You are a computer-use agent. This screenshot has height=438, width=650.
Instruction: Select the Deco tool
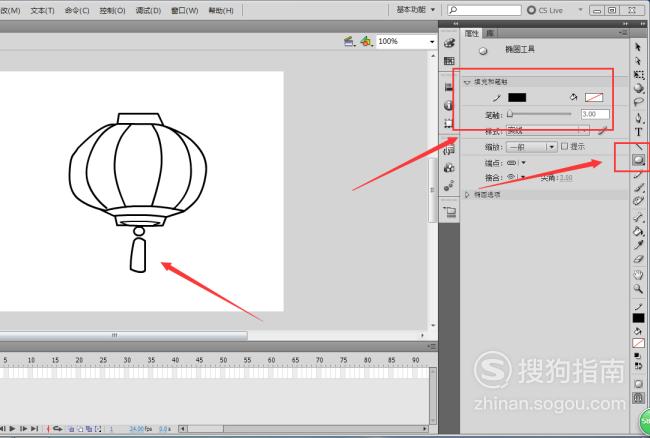pyautogui.click(x=638, y=201)
